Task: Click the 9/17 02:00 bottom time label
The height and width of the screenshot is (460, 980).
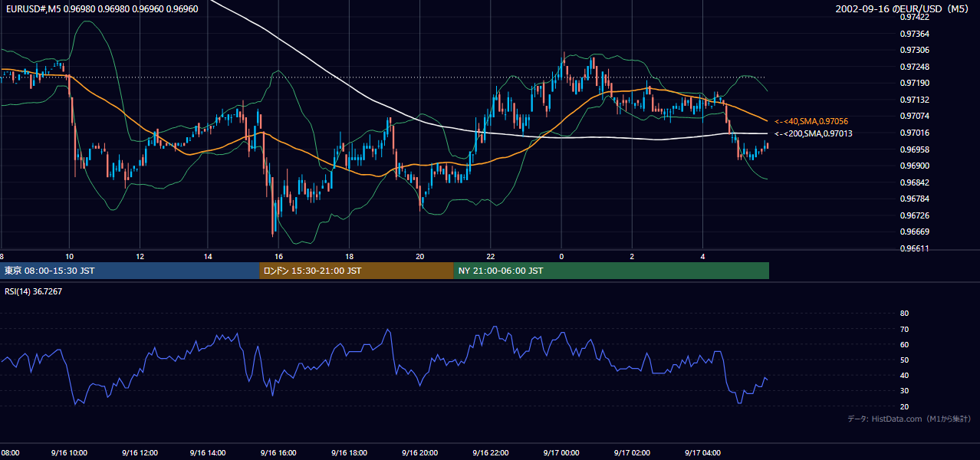Action: tap(632, 453)
